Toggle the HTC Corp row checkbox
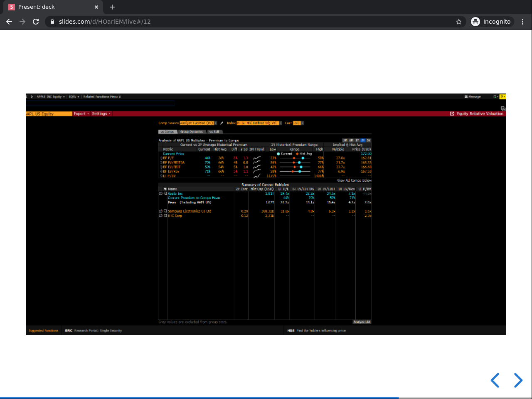 coord(165,216)
